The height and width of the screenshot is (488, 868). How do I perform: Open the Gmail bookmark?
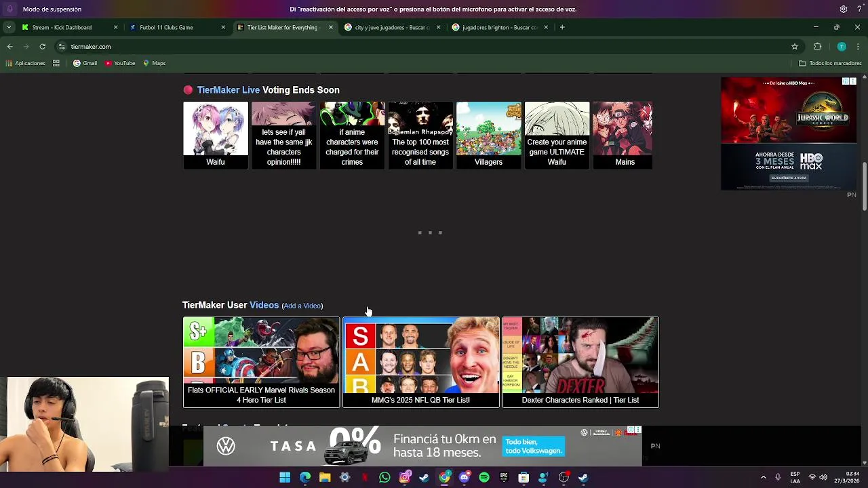(x=85, y=63)
